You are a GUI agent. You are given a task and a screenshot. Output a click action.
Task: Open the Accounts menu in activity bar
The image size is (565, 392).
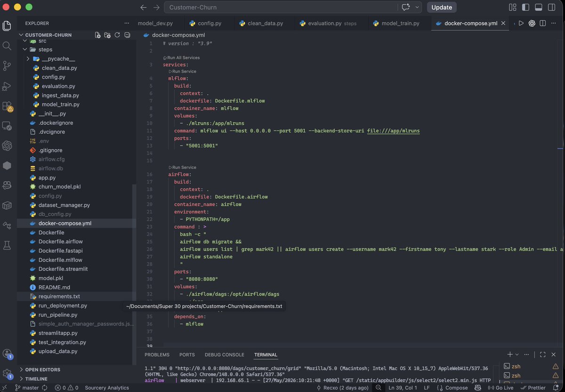[7, 354]
